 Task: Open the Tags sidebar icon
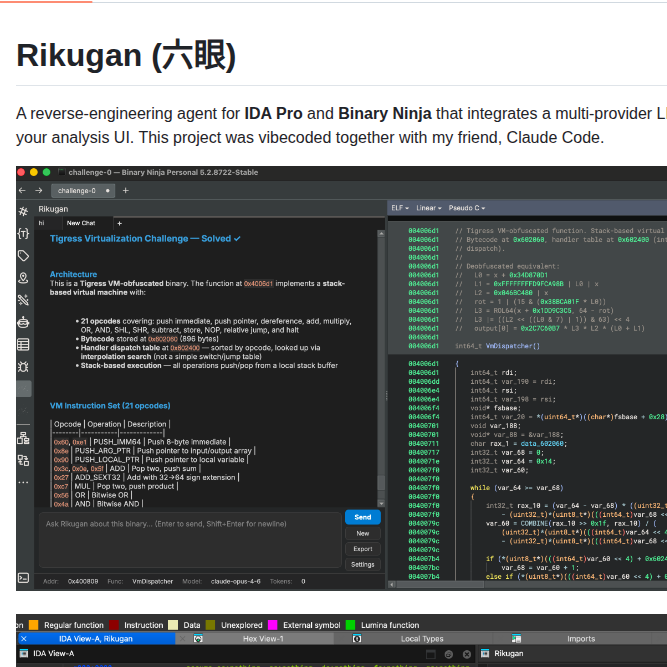tap(23, 256)
